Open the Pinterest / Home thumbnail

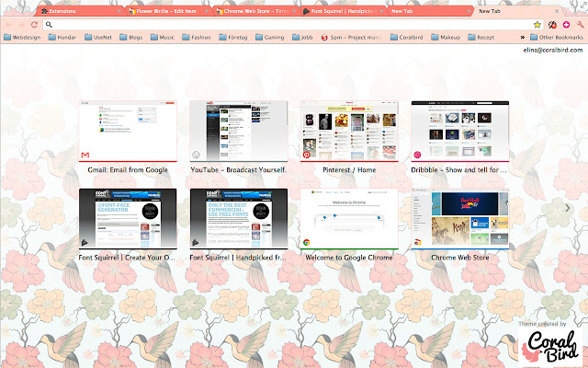[x=349, y=132]
